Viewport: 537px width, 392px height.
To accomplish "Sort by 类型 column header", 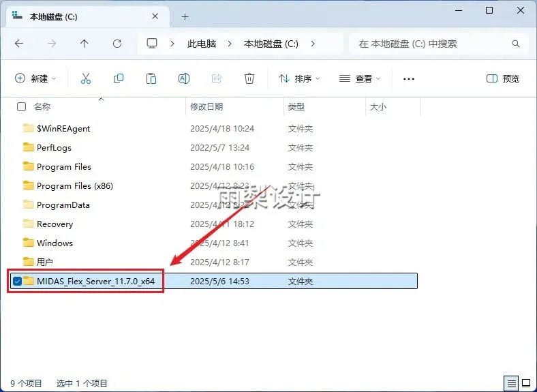I will click(x=296, y=107).
